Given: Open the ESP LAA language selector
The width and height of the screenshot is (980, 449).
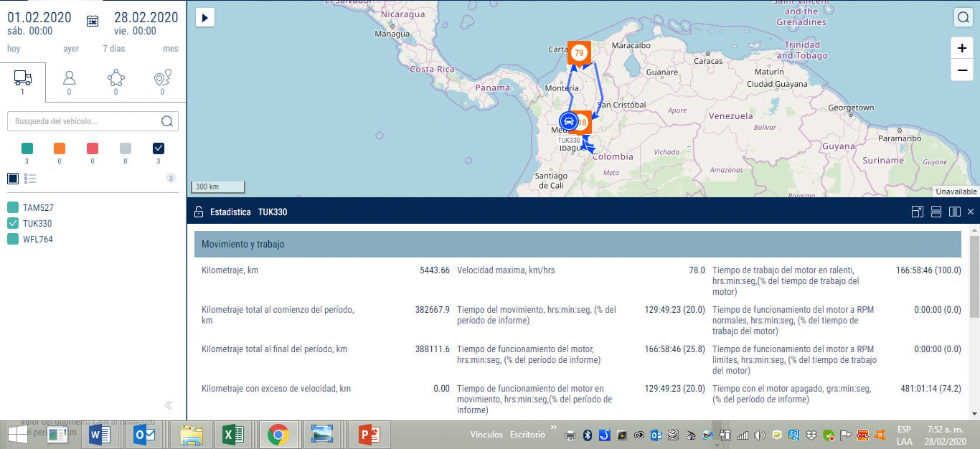Looking at the screenshot, I should (904, 435).
